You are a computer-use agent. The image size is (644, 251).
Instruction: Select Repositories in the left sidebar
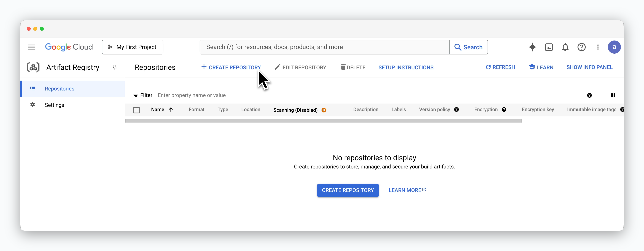pyautogui.click(x=73, y=89)
